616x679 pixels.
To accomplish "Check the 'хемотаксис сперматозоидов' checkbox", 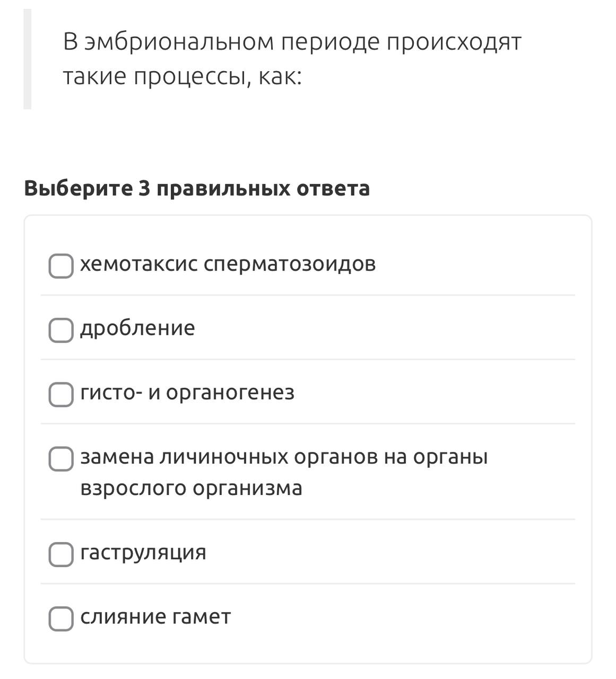I will [61, 266].
